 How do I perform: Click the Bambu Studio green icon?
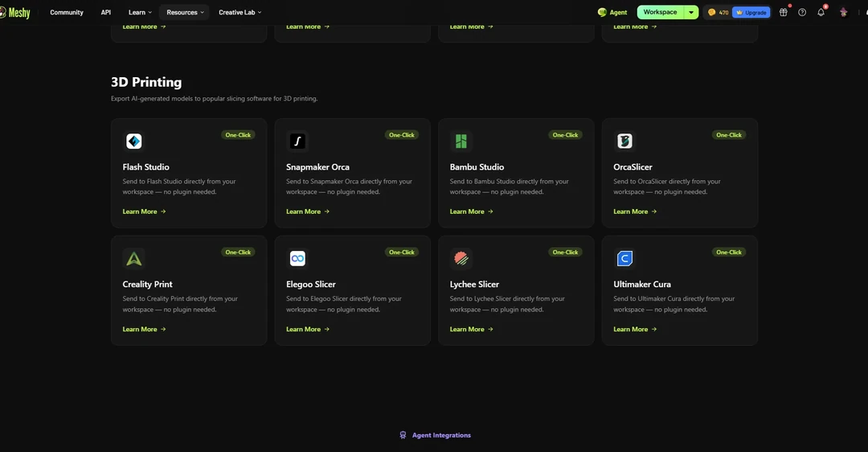coord(461,142)
